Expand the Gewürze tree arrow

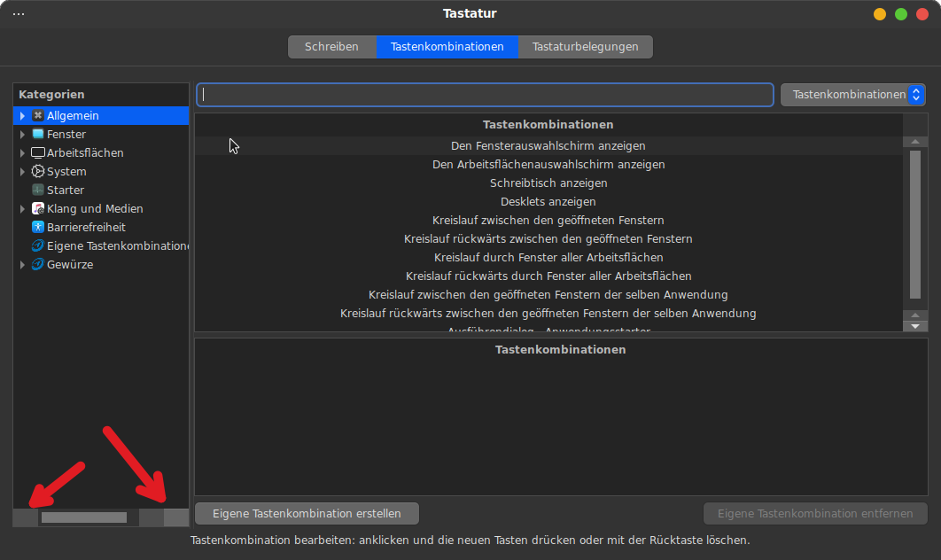[x=23, y=265]
